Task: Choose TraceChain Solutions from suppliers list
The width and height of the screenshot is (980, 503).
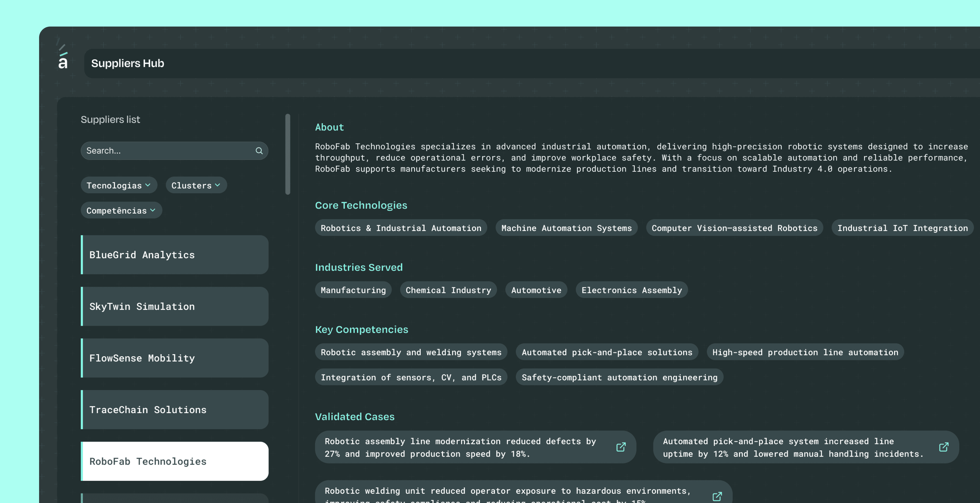Action: click(175, 410)
